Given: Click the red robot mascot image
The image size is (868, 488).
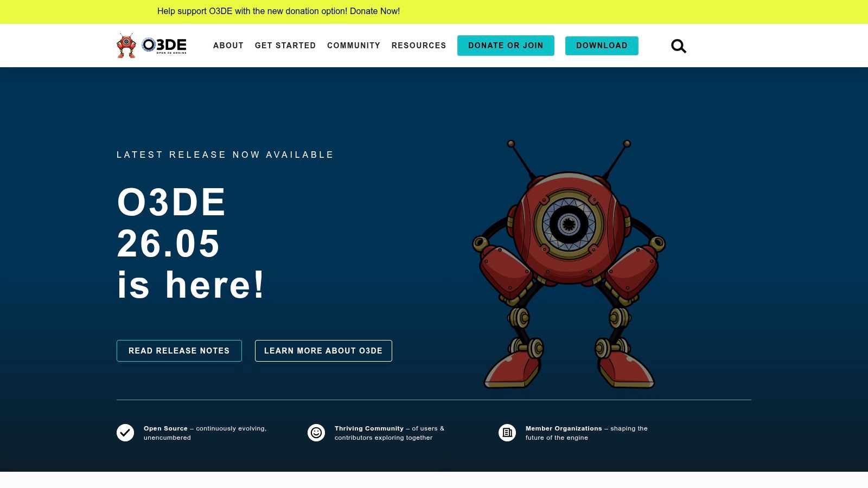Looking at the screenshot, I should pos(569,264).
